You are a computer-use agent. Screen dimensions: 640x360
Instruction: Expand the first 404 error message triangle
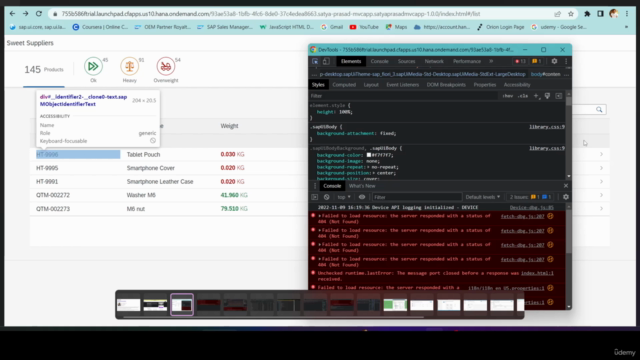[x=320, y=216]
